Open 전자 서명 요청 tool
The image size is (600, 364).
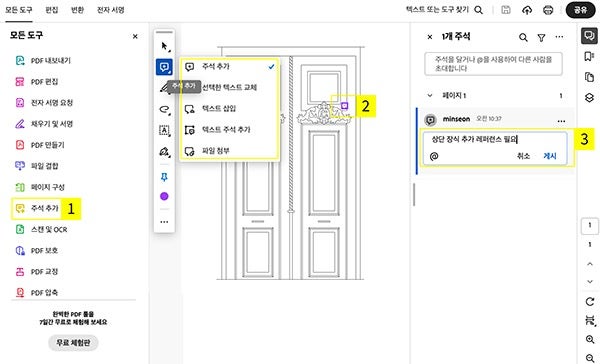[x=44, y=103]
